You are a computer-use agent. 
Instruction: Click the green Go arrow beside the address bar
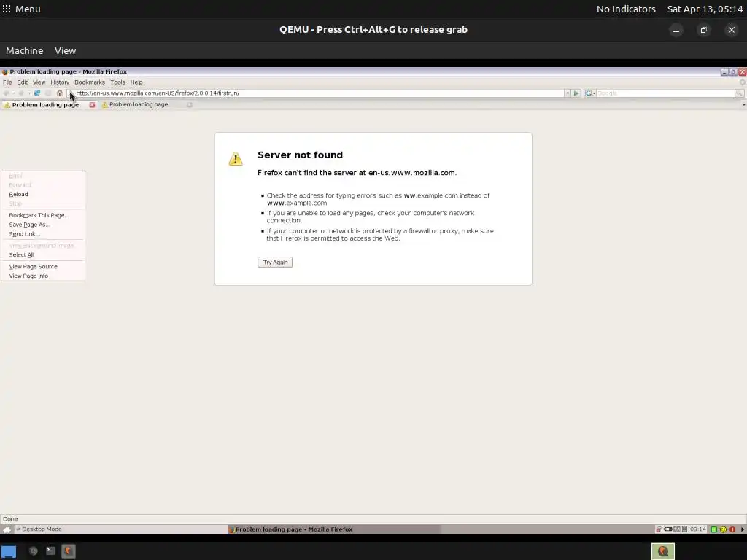coord(576,93)
